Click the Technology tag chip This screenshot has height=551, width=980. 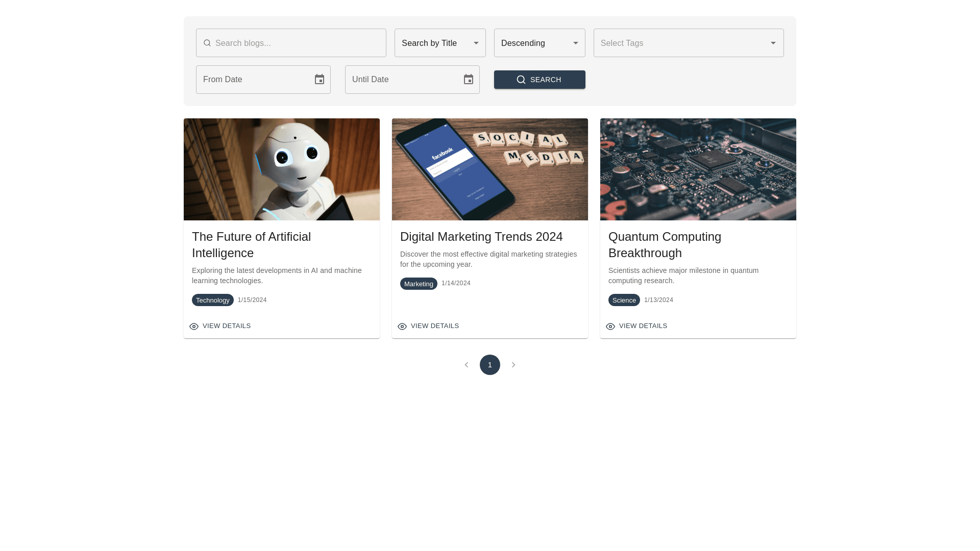click(213, 300)
